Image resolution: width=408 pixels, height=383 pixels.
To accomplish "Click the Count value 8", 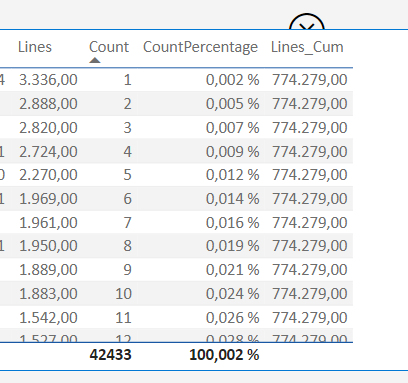I will click(127, 246).
